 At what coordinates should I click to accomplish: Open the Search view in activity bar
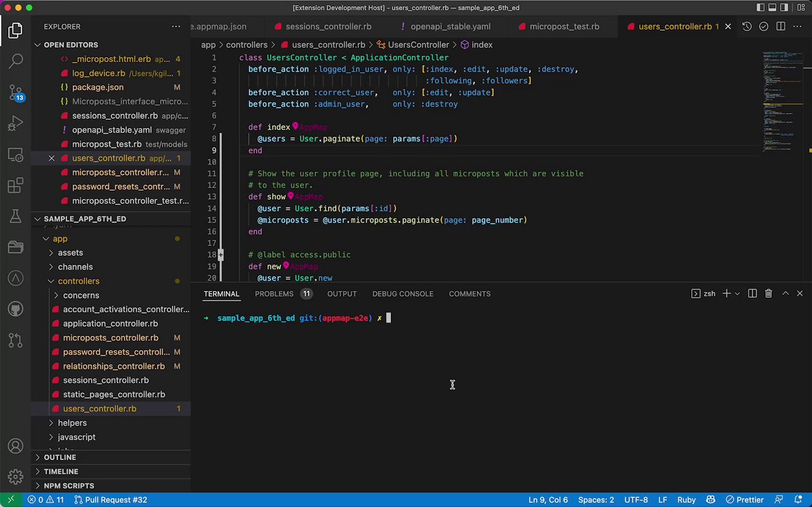coord(16,61)
